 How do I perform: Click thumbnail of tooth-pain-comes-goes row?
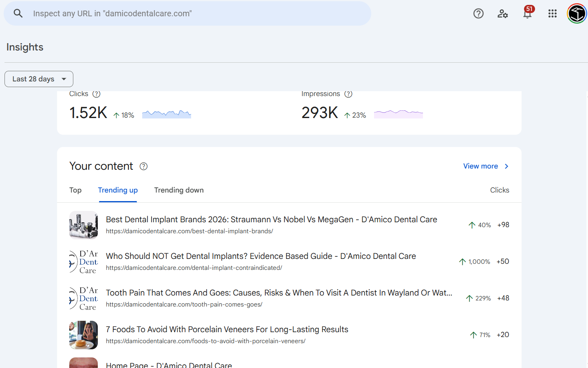84,298
